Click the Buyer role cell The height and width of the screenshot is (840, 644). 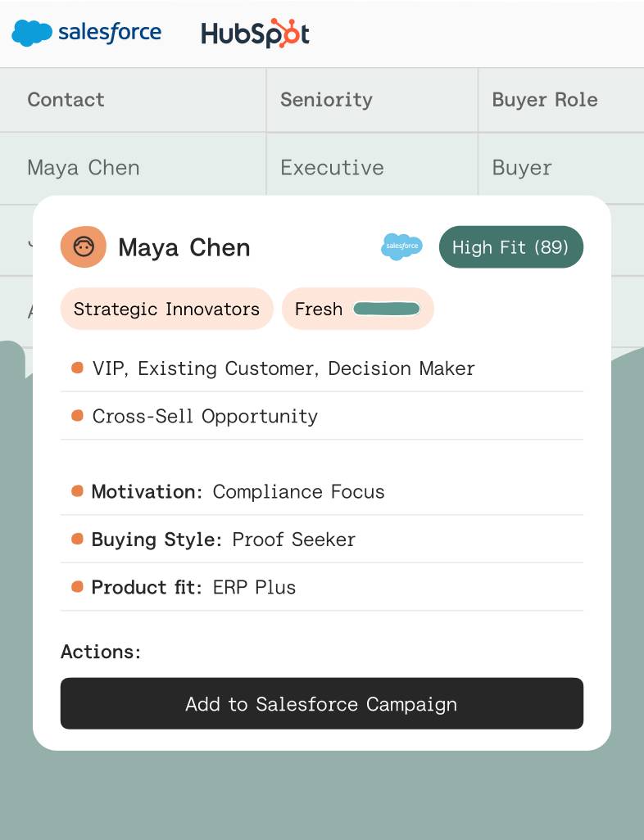(561, 168)
